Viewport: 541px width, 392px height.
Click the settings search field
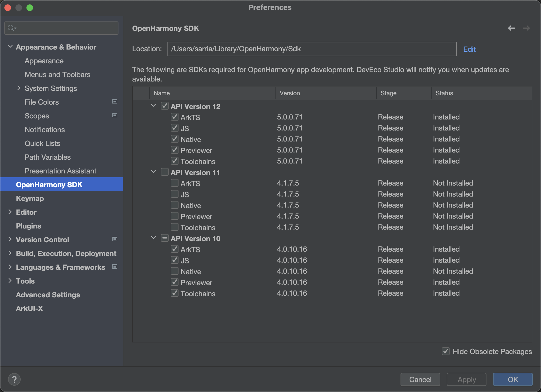click(61, 28)
